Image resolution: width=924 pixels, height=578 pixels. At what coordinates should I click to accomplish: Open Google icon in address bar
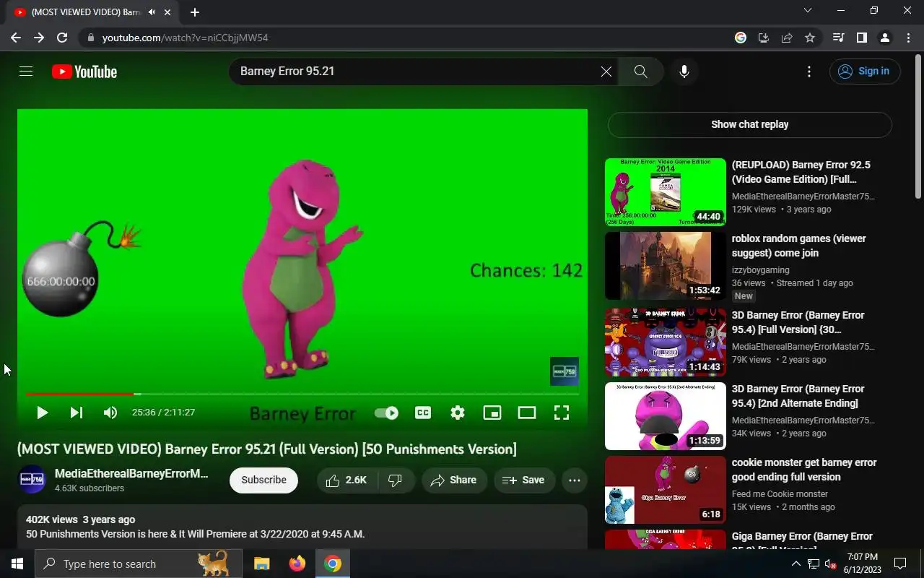[741, 38]
